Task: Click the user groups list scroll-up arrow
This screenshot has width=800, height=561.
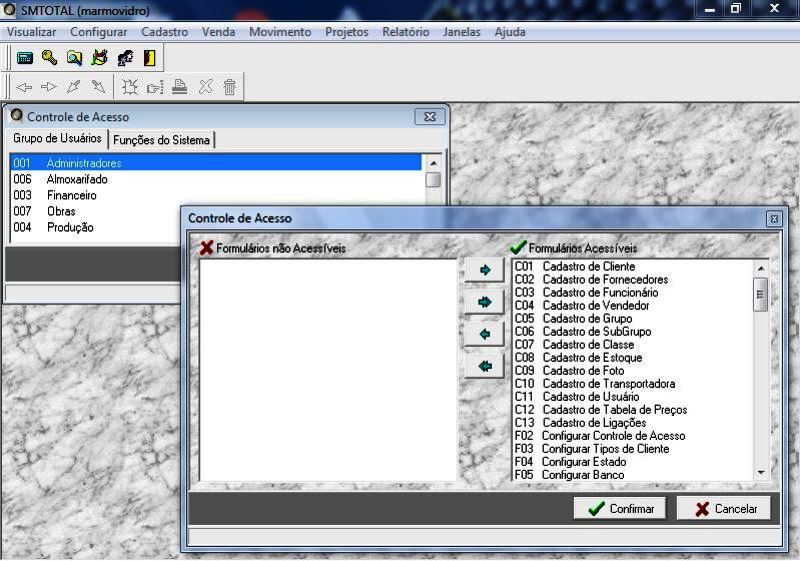Action: (x=433, y=163)
